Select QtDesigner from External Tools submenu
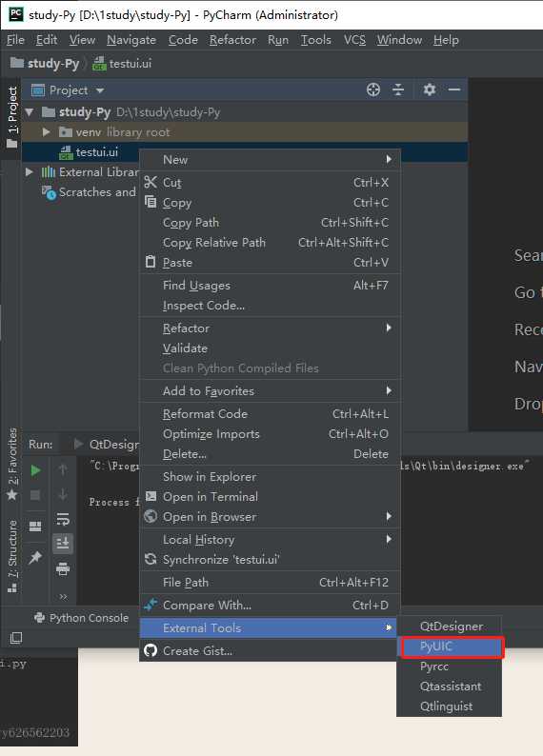 click(450, 626)
